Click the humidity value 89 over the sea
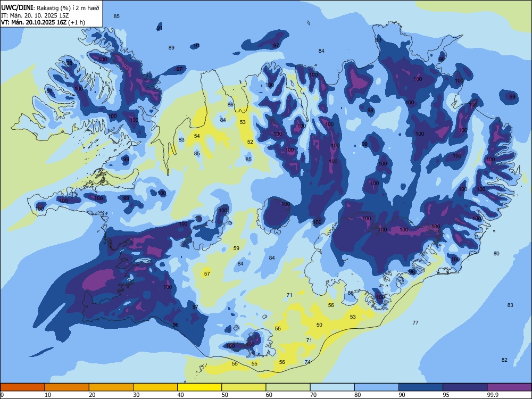This screenshot has width=532, height=399. 171,48
